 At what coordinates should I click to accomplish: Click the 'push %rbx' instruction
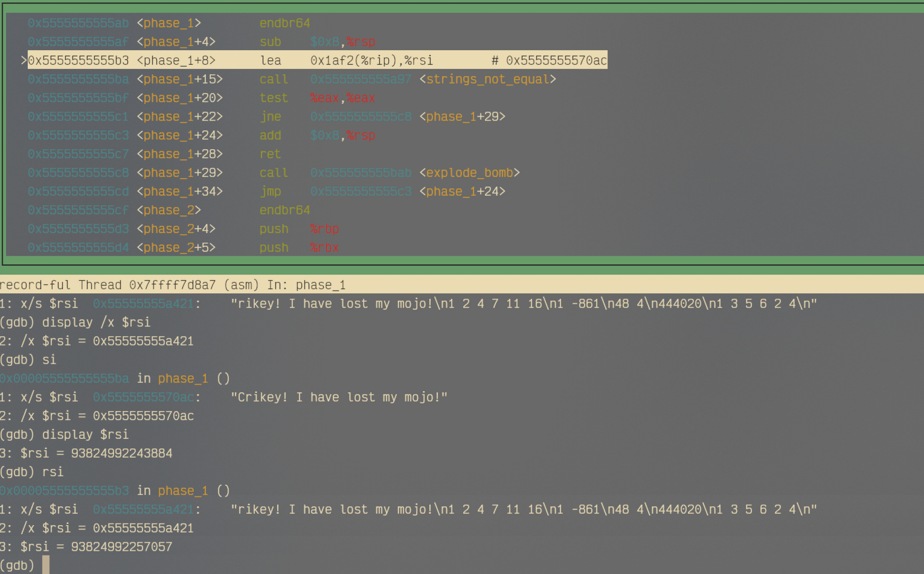299,247
